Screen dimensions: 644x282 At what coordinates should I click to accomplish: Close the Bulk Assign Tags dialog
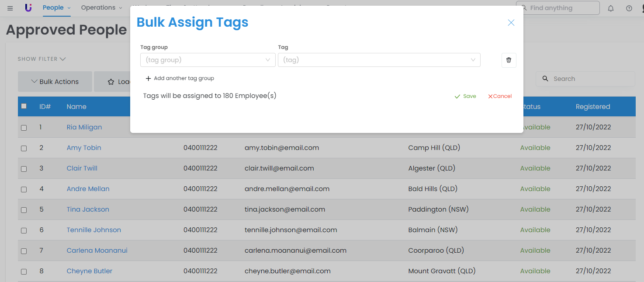tap(511, 23)
